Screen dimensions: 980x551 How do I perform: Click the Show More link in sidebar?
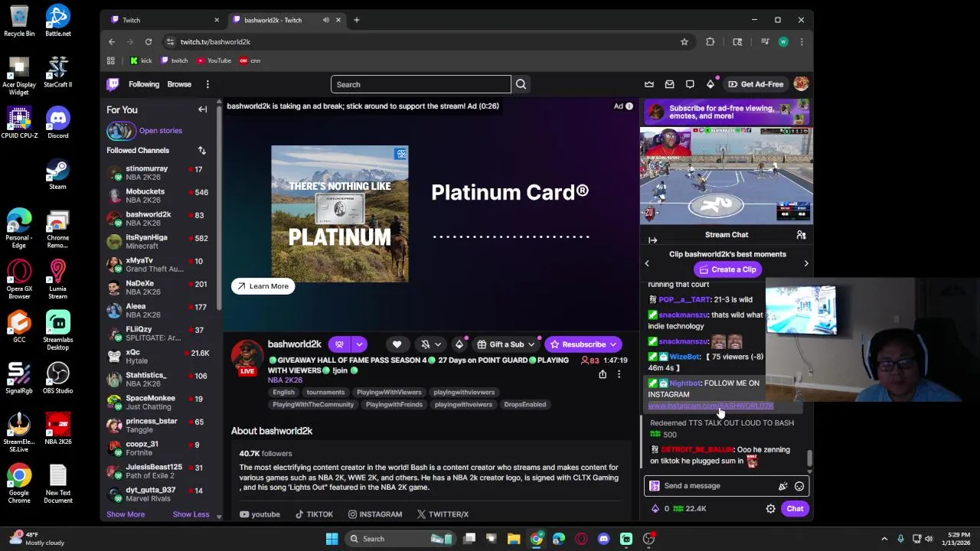(x=126, y=514)
